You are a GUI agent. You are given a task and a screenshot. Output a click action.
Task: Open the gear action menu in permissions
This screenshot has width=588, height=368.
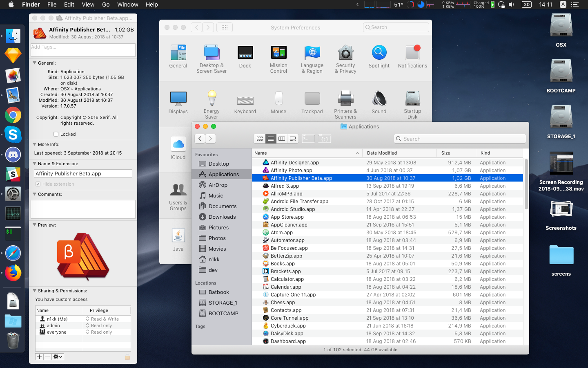pyautogui.click(x=58, y=357)
